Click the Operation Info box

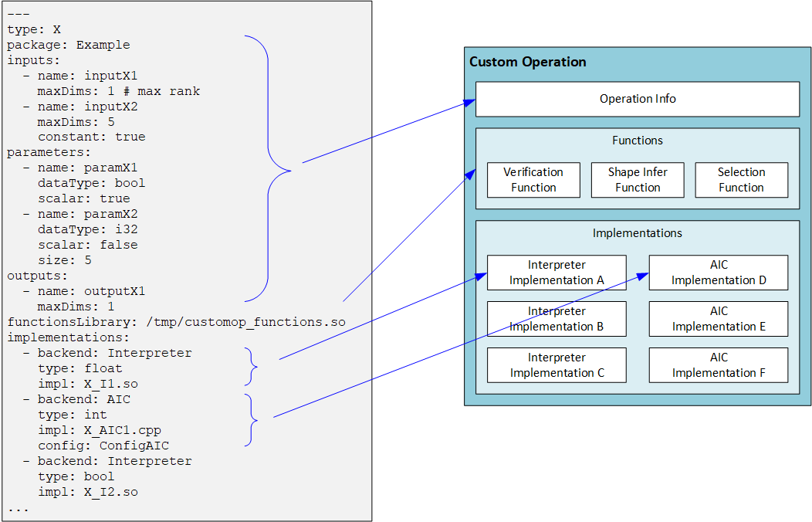(x=637, y=99)
